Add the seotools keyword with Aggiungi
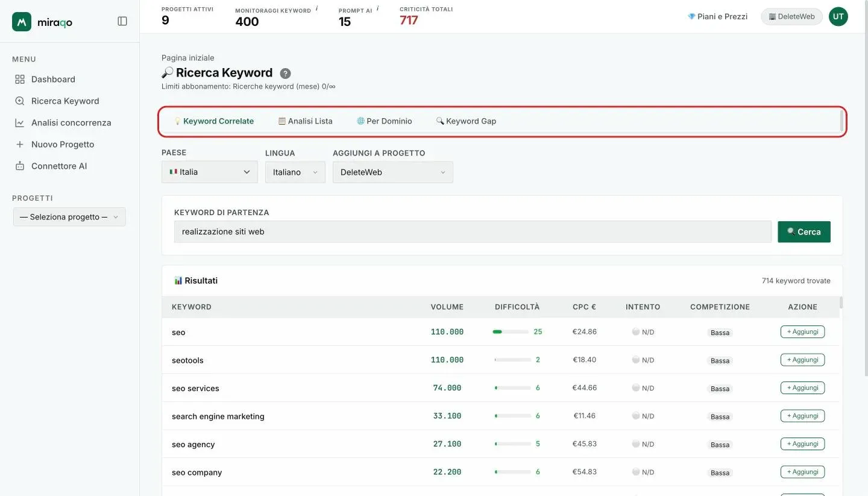Viewport: 868px width, 496px height. [x=802, y=360]
